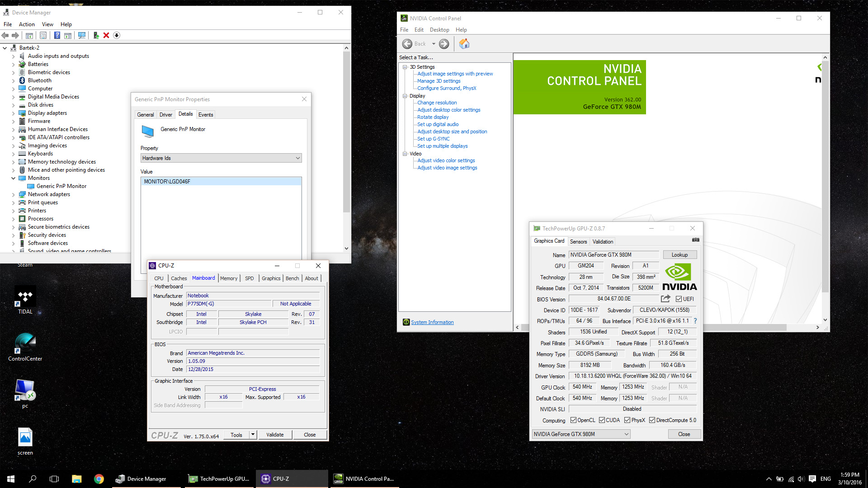Click the taskbar search magnifier icon
This screenshot has width=868, height=488.
[33, 479]
